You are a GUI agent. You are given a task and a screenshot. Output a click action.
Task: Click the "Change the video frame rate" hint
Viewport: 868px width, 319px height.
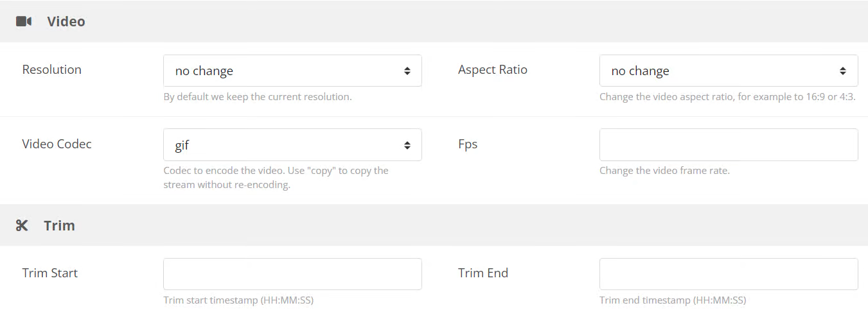click(664, 171)
